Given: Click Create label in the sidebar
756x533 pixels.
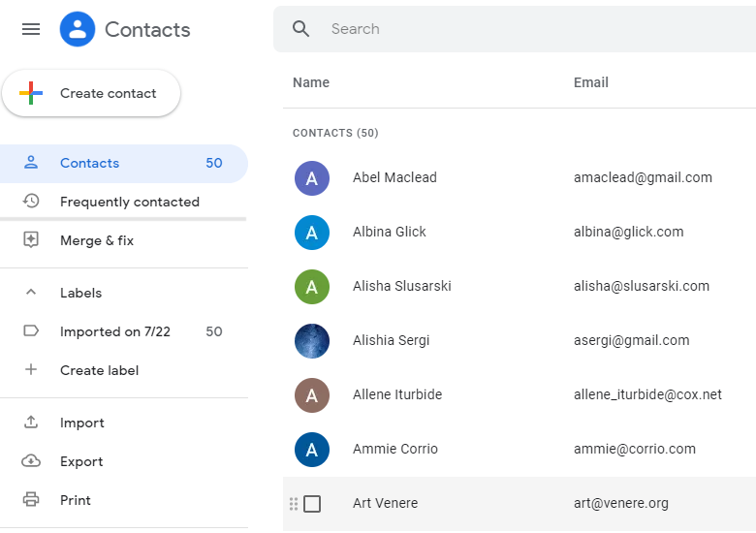Looking at the screenshot, I should [99, 370].
